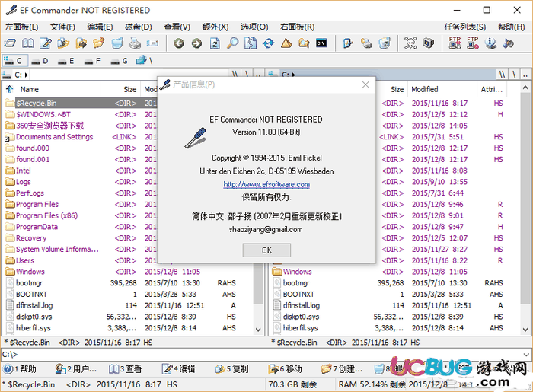The image size is (533, 392).
Task: Click right panel '..' parent button
Action: pos(525,75)
